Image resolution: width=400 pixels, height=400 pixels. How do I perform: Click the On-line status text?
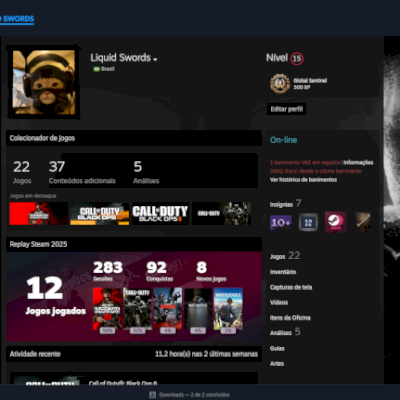coord(283,140)
